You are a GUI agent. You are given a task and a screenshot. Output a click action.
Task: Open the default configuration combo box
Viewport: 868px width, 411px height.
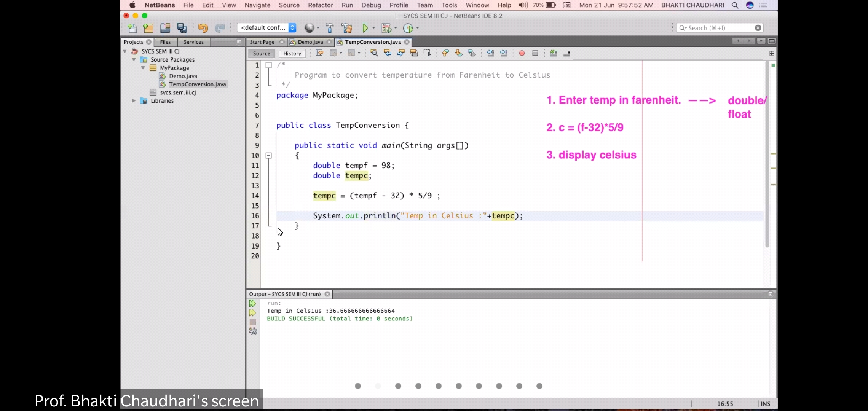[x=266, y=28]
